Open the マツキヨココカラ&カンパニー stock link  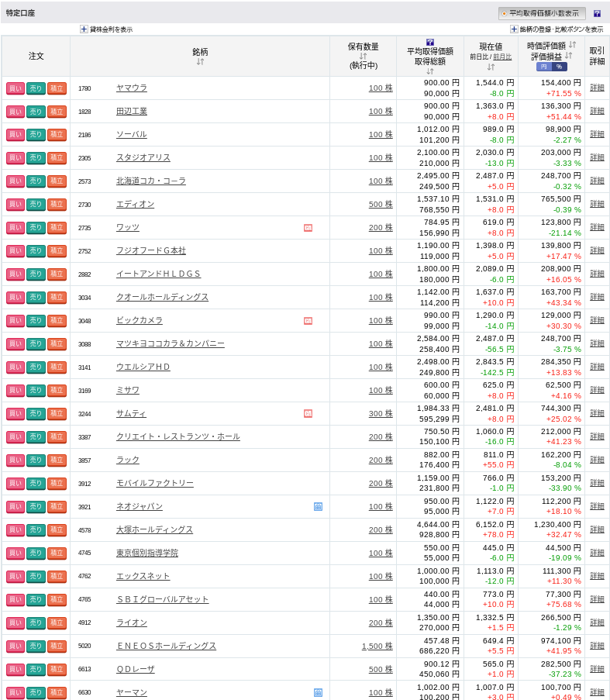[171, 343]
